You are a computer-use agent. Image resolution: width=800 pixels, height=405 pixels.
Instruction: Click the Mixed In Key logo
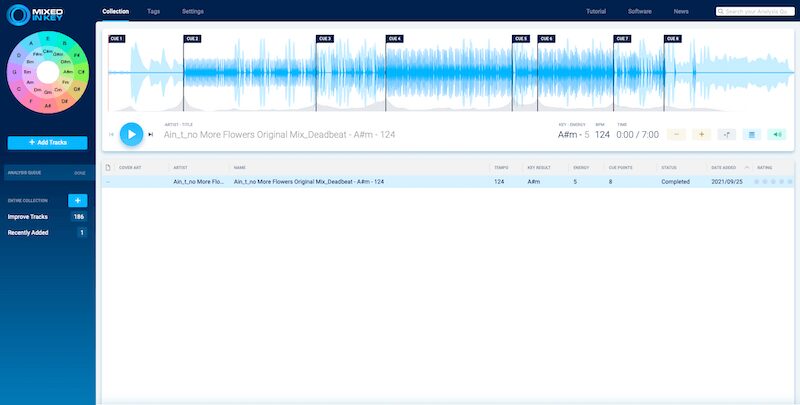pos(33,15)
